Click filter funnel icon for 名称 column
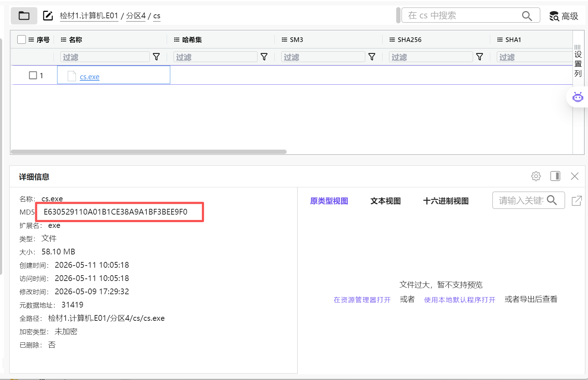588x380 pixels. click(x=156, y=57)
